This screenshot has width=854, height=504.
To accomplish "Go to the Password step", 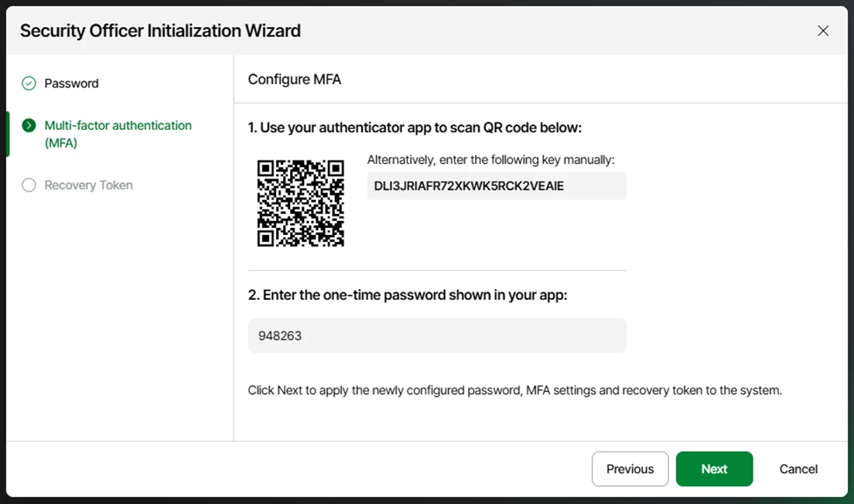I will 71,83.
